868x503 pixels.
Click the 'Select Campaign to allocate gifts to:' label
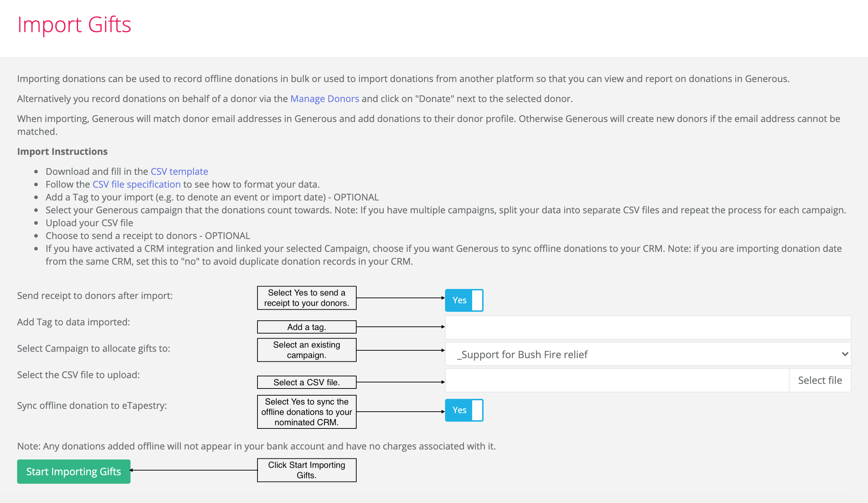(x=94, y=348)
